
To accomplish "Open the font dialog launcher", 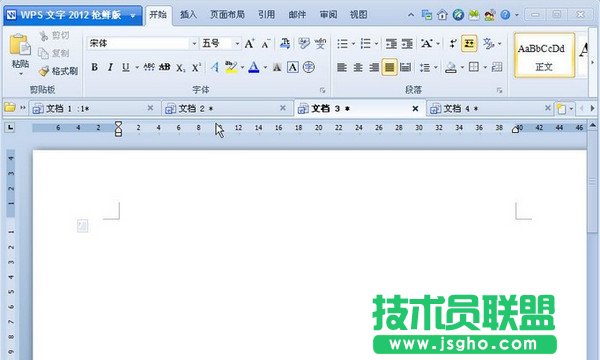I will [x=323, y=90].
